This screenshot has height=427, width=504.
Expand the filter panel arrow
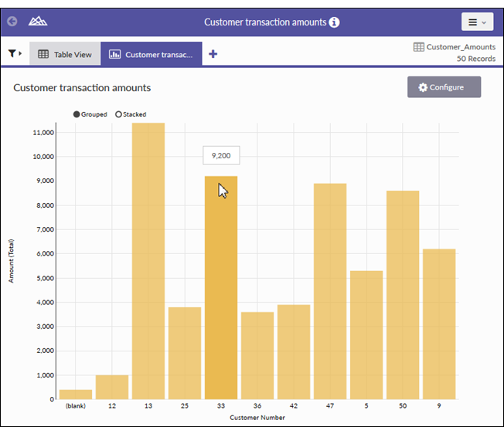click(x=21, y=54)
